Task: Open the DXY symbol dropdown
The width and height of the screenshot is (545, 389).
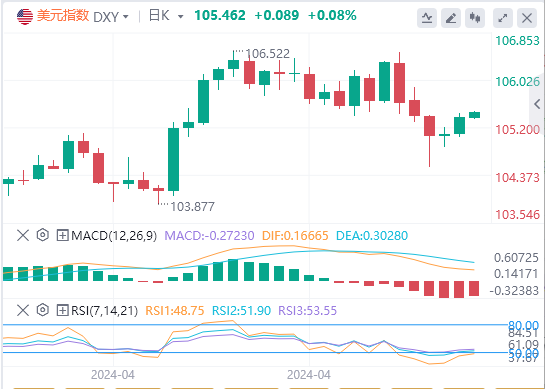Action: pyautogui.click(x=111, y=17)
